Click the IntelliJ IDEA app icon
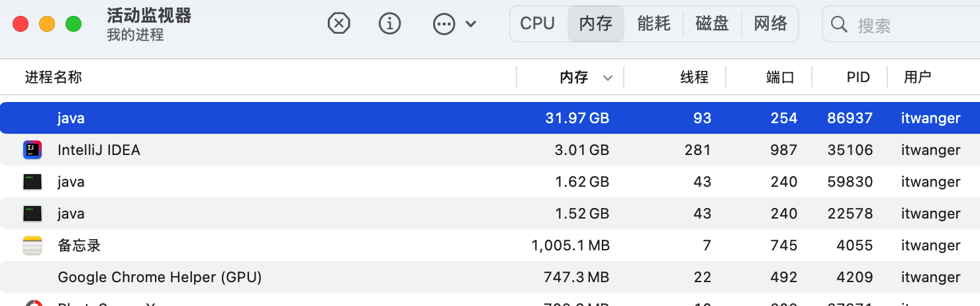The image size is (980, 306). (x=32, y=150)
